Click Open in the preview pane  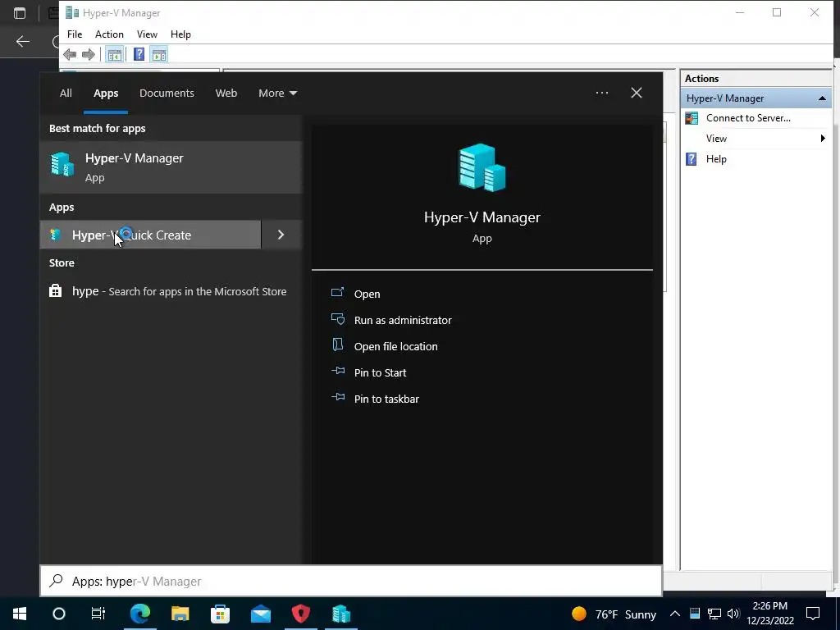[x=367, y=294]
